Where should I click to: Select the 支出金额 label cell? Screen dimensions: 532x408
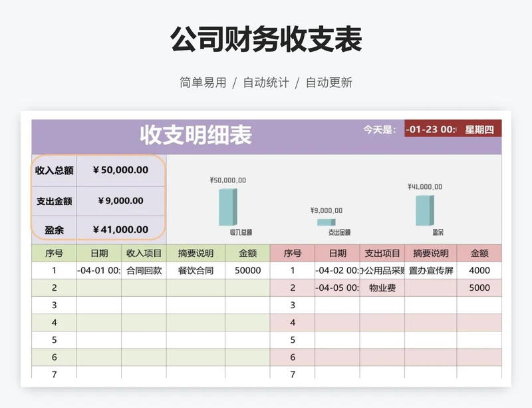55,201
